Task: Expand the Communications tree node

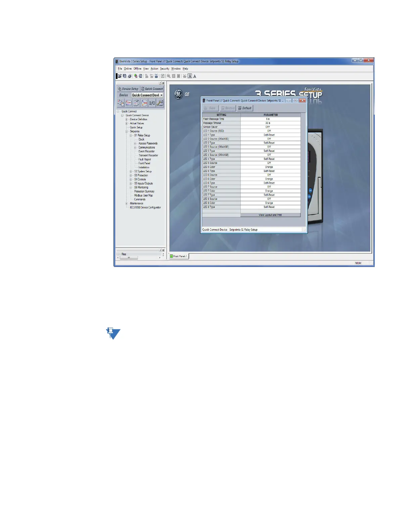Action: pos(135,147)
